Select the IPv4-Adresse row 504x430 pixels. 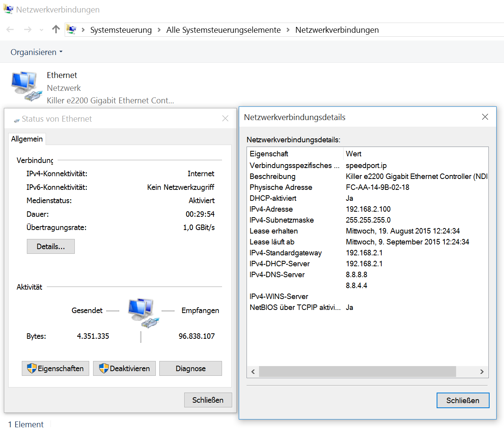point(367,209)
